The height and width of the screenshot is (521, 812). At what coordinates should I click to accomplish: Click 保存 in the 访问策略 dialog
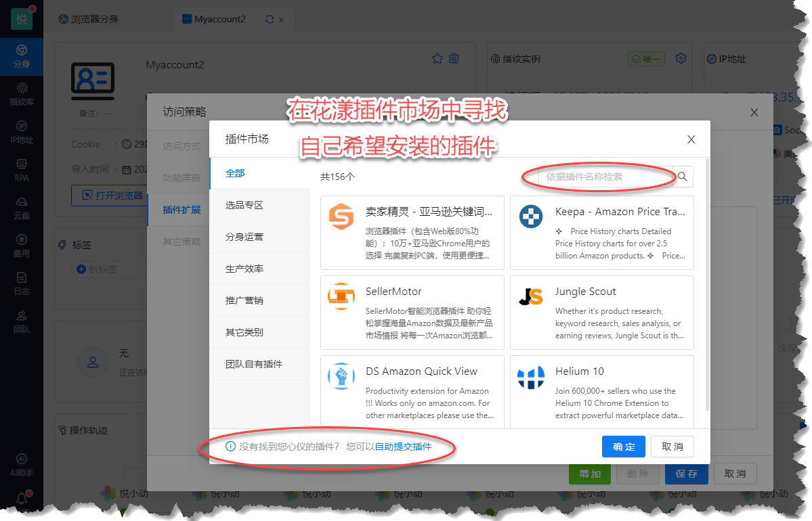[686, 474]
